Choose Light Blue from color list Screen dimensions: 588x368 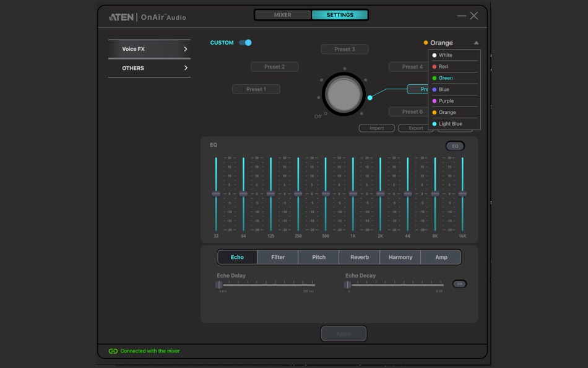[454, 124]
